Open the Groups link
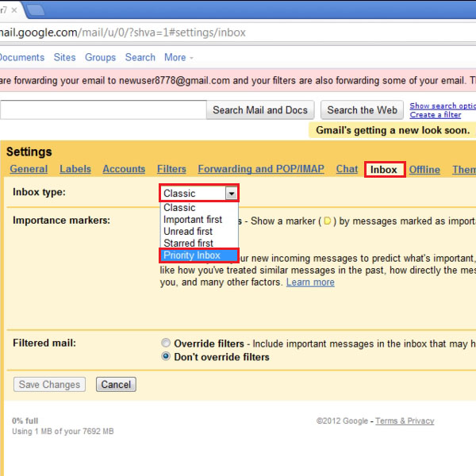The width and height of the screenshot is (476, 476). pyautogui.click(x=100, y=57)
